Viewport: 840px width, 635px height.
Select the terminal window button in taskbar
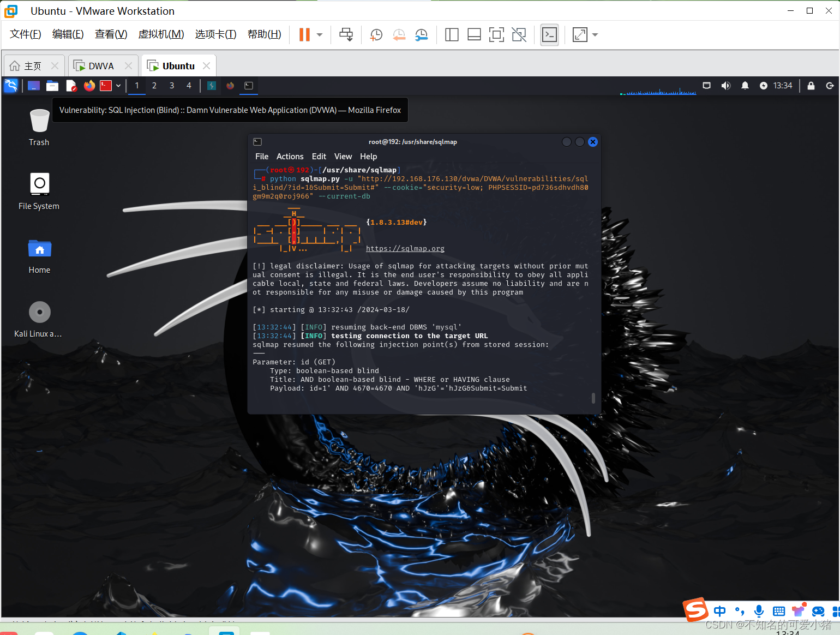pyautogui.click(x=249, y=86)
